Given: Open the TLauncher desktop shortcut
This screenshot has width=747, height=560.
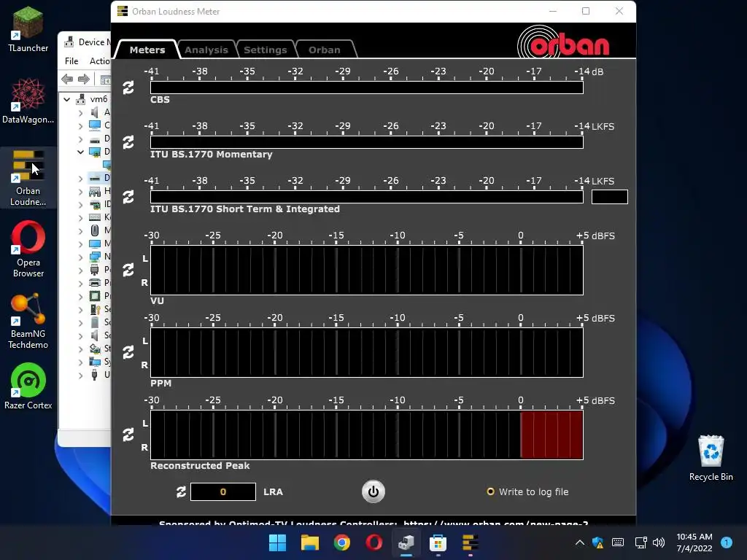Looking at the screenshot, I should tap(28, 29).
